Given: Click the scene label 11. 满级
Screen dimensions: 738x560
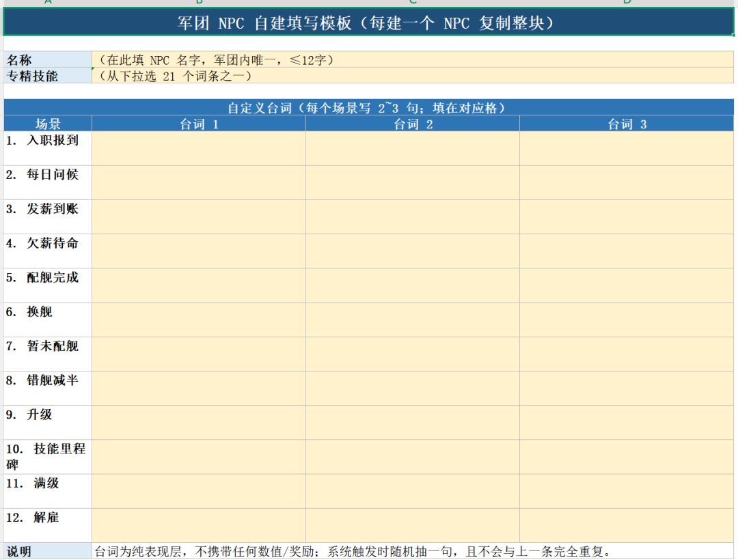Looking at the screenshot, I should (48, 492).
